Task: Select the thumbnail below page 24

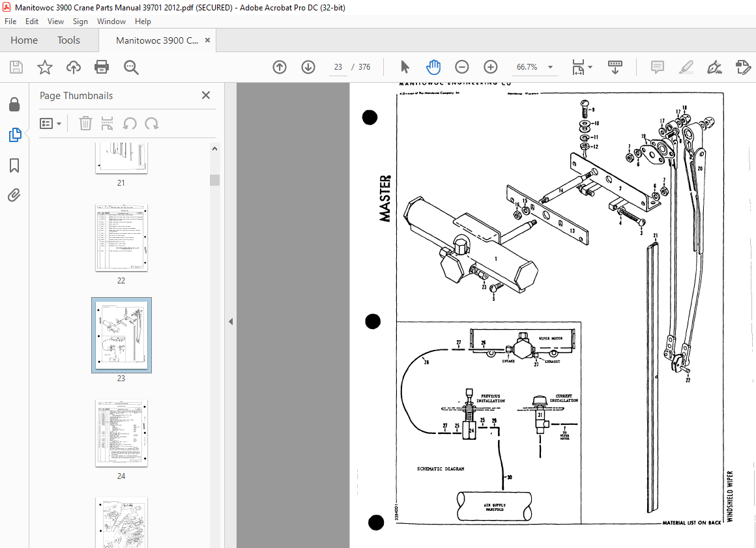Action: pyautogui.click(x=121, y=523)
